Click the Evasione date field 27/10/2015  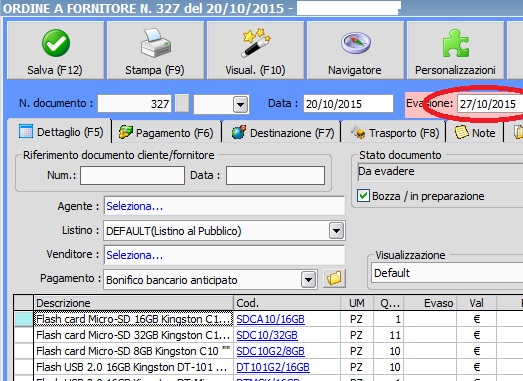[490, 104]
